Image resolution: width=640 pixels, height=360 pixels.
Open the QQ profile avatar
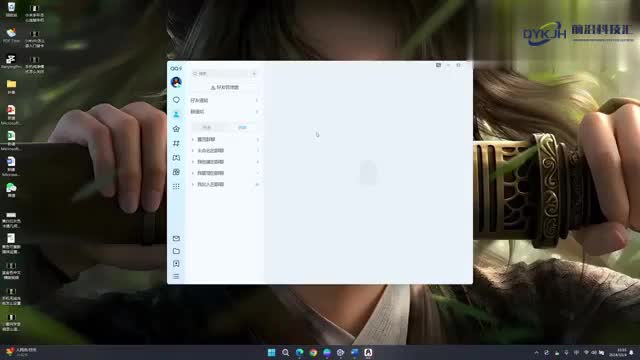click(x=176, y=82)
